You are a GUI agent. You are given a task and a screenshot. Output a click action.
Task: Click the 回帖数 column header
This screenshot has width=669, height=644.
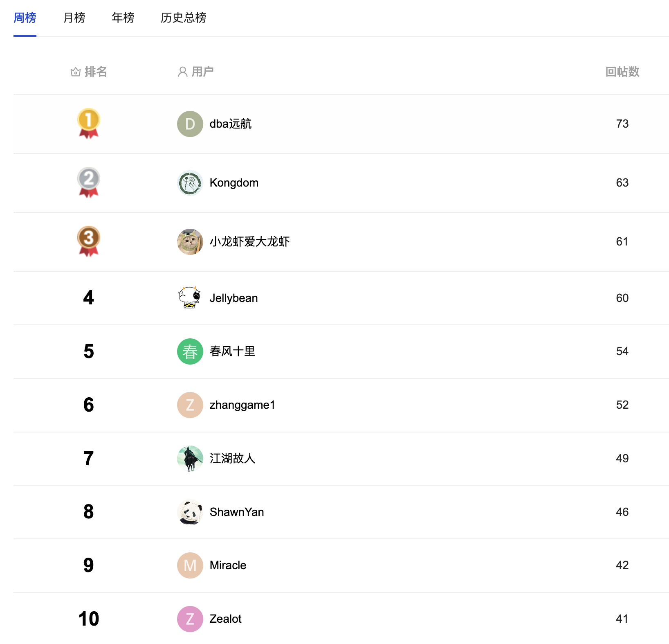click(x=622, y=72)
